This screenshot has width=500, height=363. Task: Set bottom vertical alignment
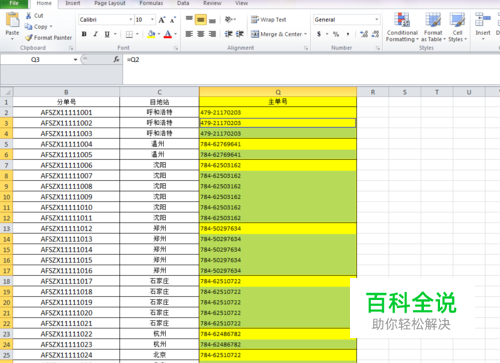pyautogui.click(x=212, y=20)
